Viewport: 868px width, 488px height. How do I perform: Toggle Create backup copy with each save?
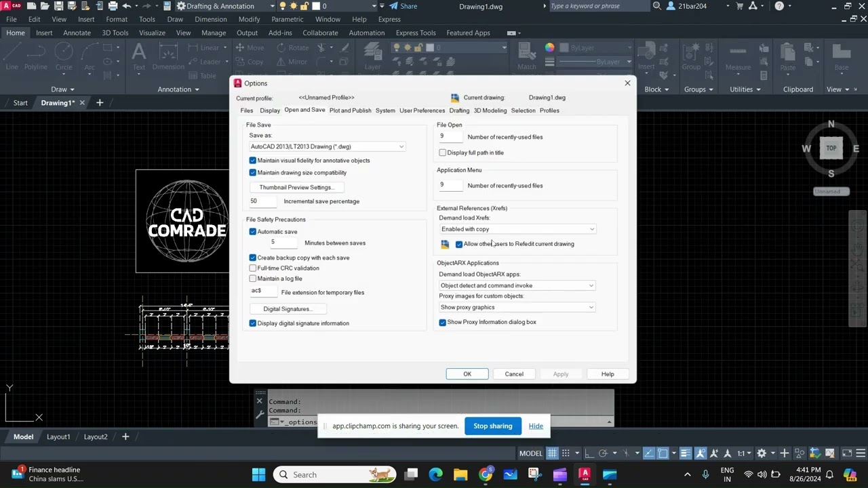(x=253, y=258)
